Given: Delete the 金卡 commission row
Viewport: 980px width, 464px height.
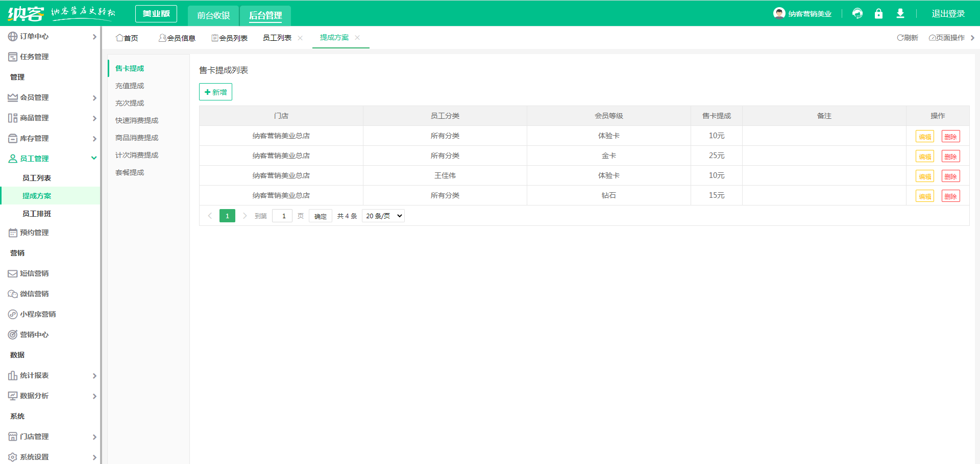Looking at the screenshot, I should tap(950, 157).
